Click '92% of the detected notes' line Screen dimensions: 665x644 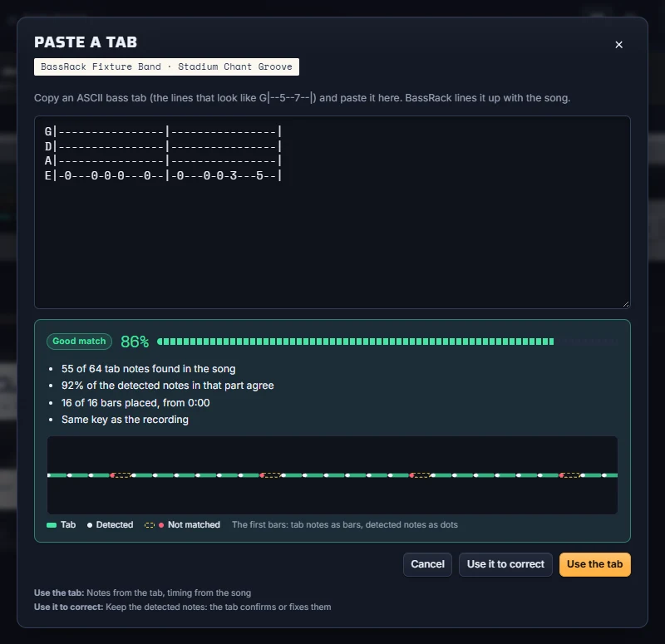point(168,386)
